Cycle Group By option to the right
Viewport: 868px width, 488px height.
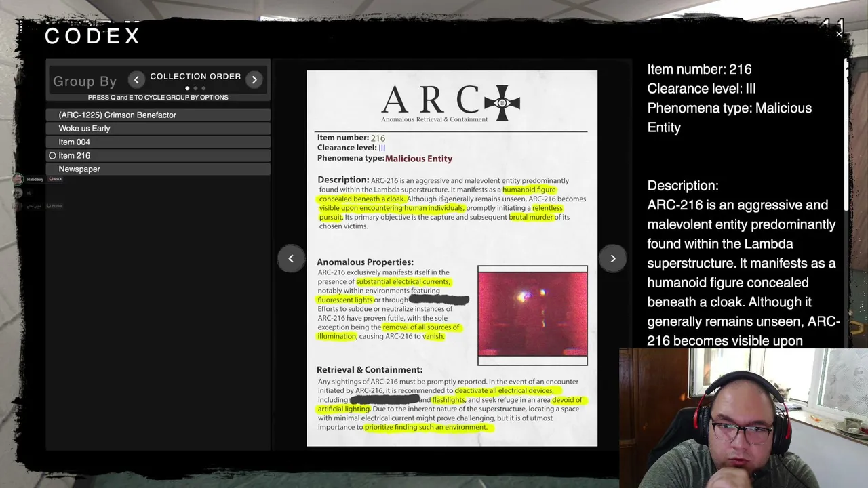254,80
